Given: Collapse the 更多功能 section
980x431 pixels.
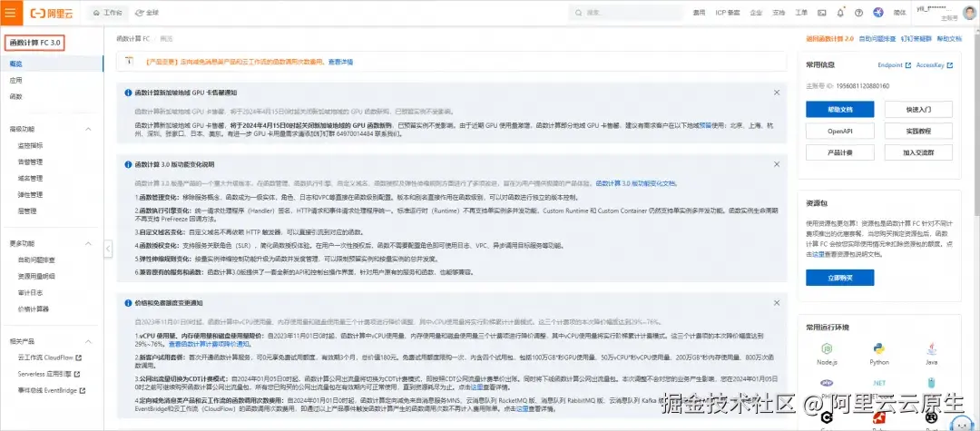Looking at the screenshot, I should [88, 243].
